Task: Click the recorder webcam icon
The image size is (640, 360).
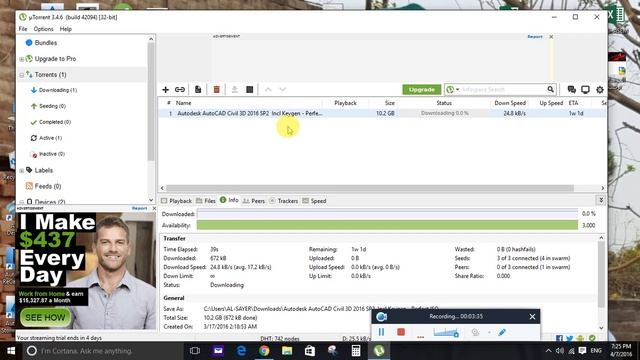Action: pos(475,332)
